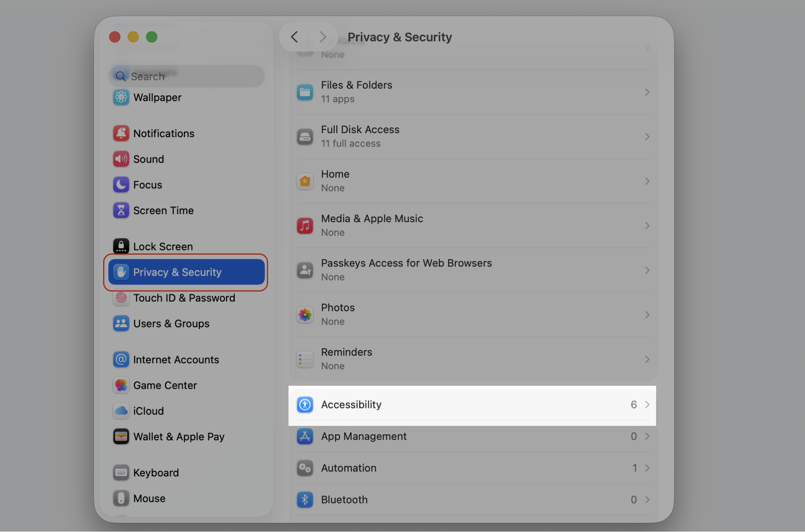Click the Touch ID fingerprint icon
Viewport: 805px width, 532px height.
point(121,298)
